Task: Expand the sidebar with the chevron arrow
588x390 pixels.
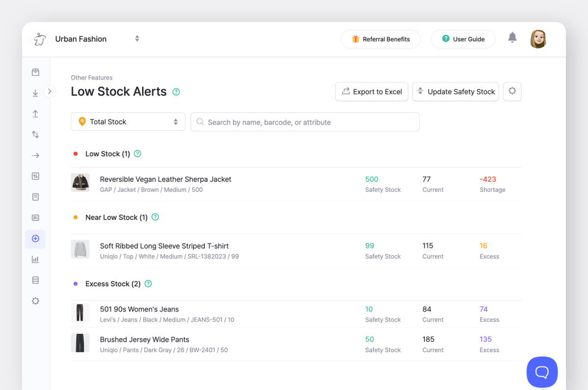Action: [49, 91]
